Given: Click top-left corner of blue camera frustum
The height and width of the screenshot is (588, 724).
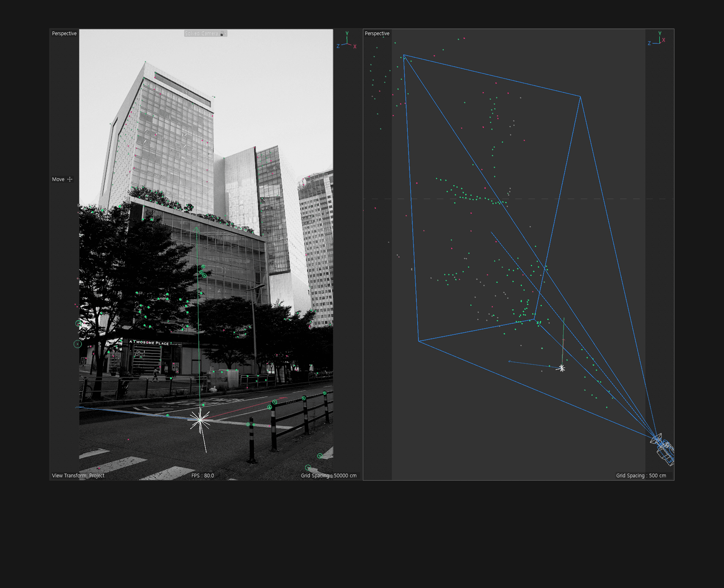Looking at the screenshot, I should (x=404, y=55).
